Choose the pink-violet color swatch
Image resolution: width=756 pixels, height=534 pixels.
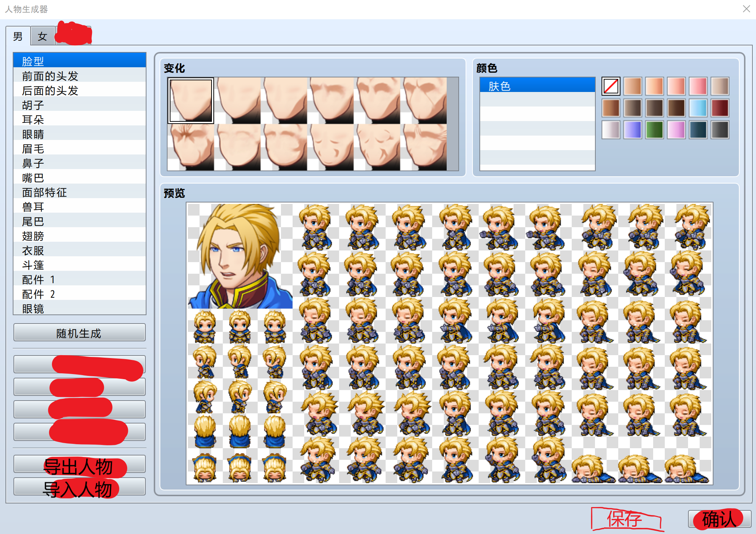tap(676, 130)
